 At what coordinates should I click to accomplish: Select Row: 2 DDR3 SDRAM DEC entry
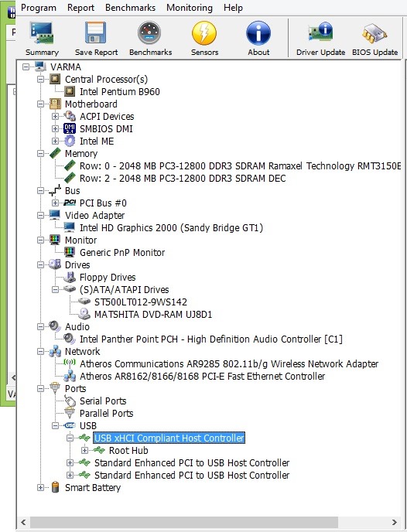183,178
